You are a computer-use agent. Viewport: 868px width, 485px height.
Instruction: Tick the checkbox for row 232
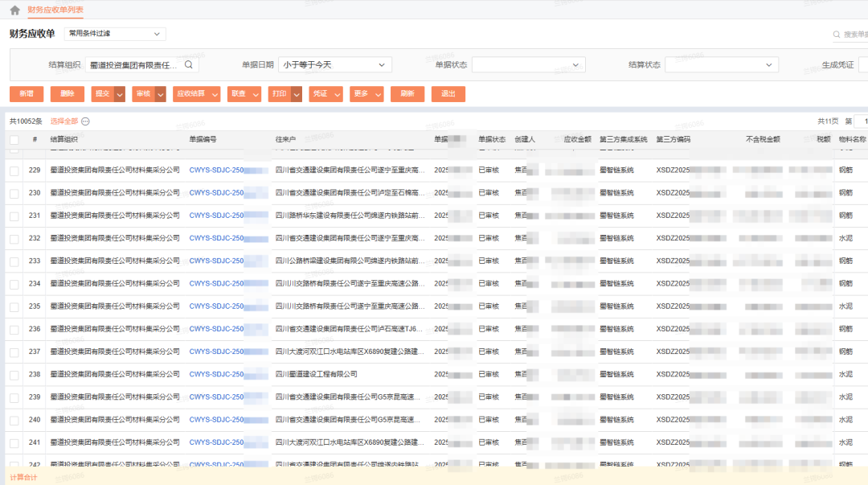14,239
